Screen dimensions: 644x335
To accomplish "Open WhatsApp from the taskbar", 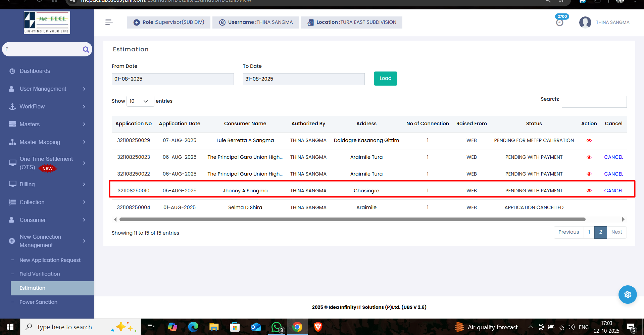I will tap(277, 327).
